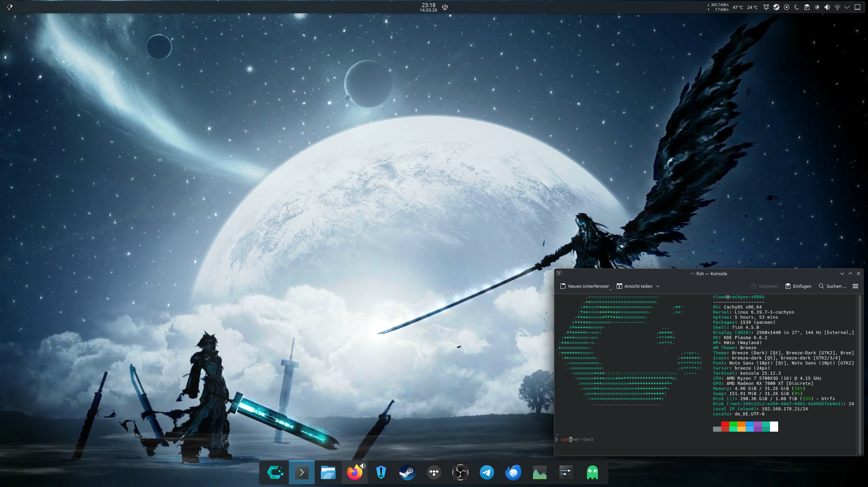Mute Firefox via audio indicator badge
This screenshot has width=868, height=487.
[363, 466]
